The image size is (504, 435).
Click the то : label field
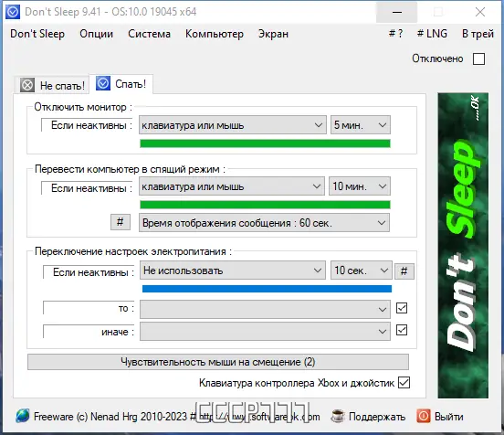[89, 308]
